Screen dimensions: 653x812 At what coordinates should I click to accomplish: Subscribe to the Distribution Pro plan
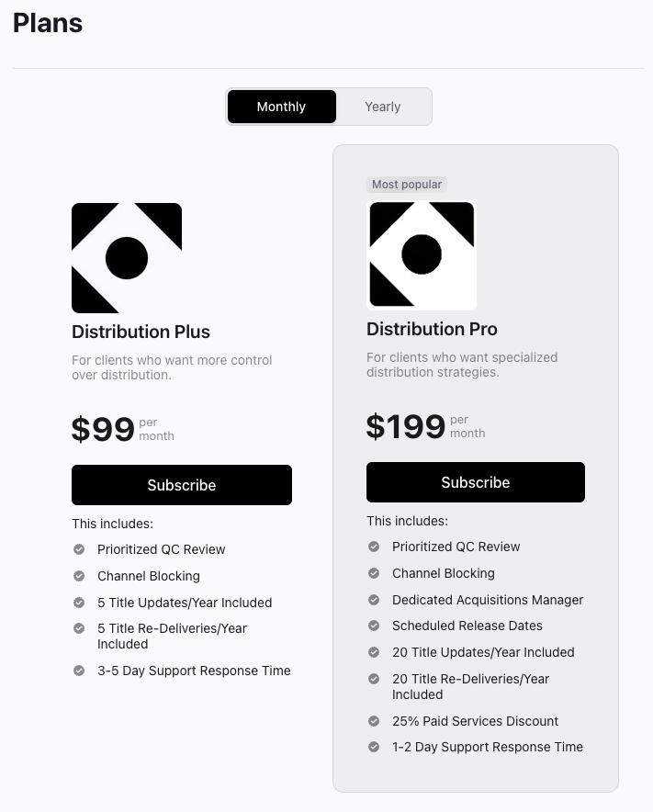(x=475, y=481)
